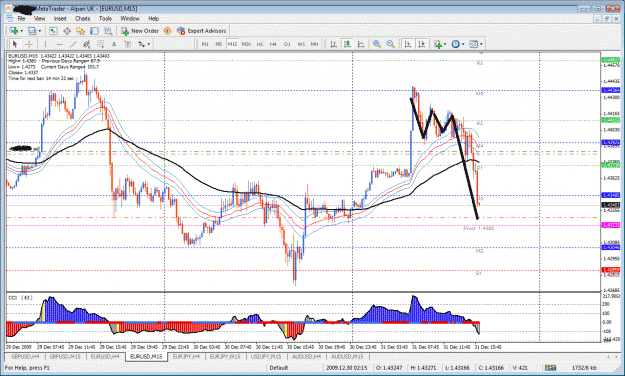Click the MetaEditor icon beside New Order

(167, 31)
